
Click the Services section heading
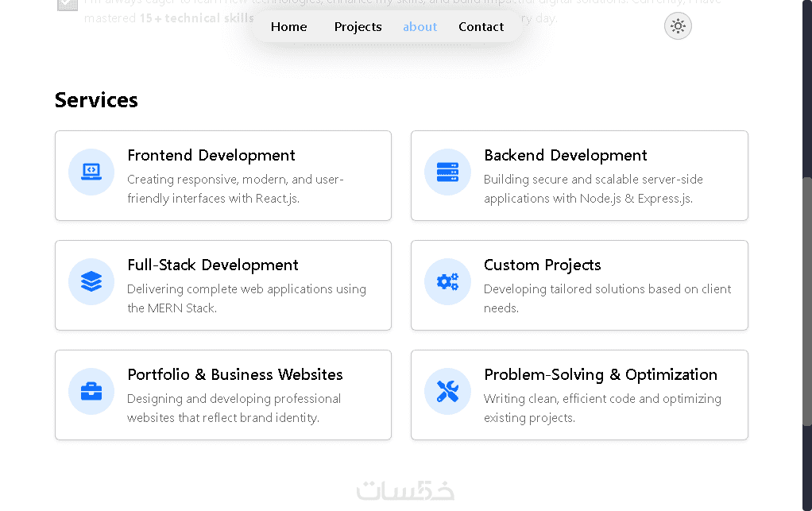coord(96,100)
